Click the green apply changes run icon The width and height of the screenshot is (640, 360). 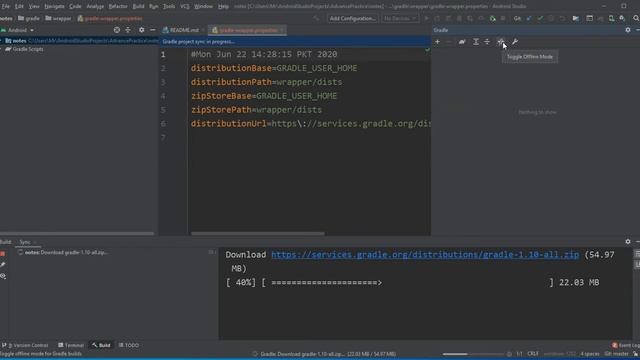coord(492,18)
